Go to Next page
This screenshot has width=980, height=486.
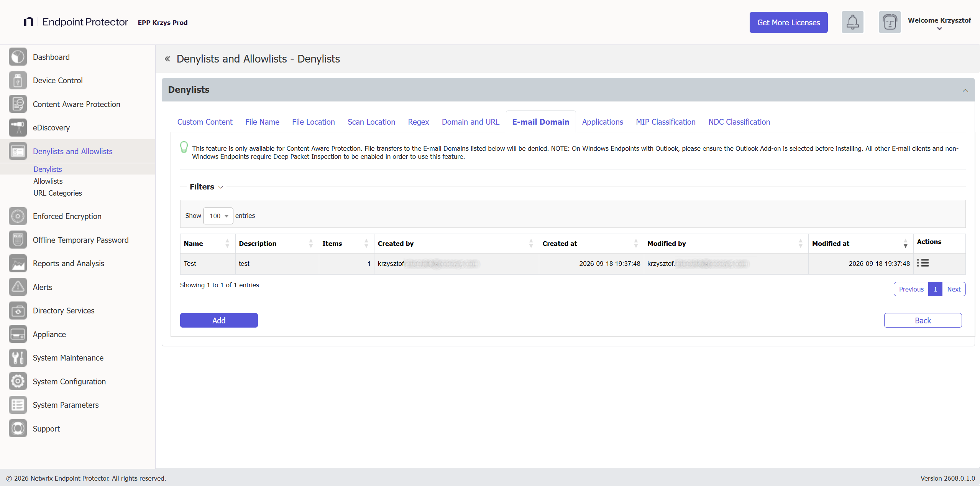(x=954, y=289)
